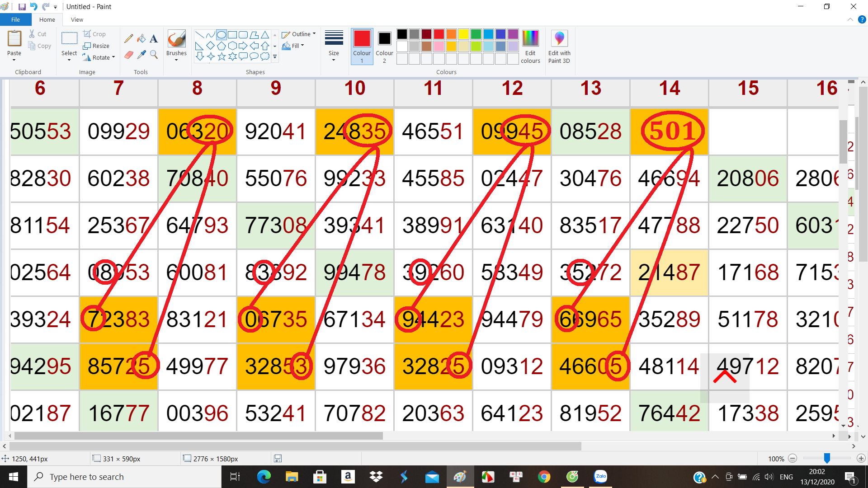Select the Colour picker eyedropper tool

pos(142,55)
